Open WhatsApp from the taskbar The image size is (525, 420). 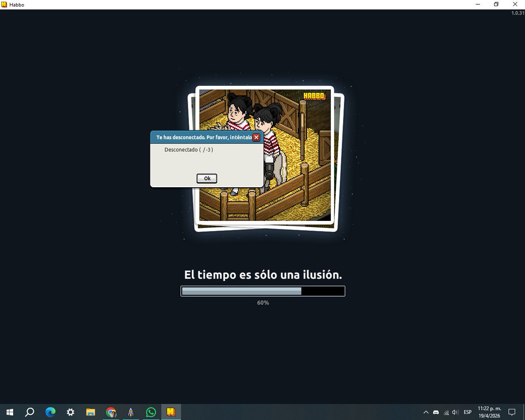(x=151, y=412)
